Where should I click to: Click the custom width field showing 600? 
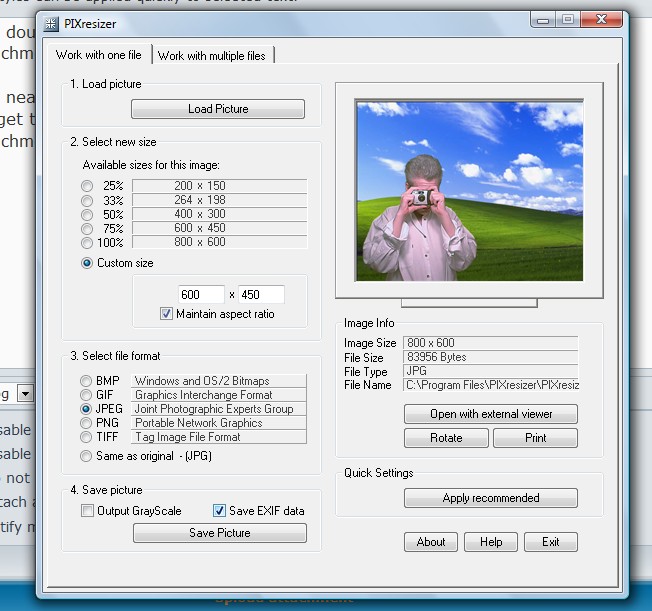pyautogui.click(x=201, y=294)
